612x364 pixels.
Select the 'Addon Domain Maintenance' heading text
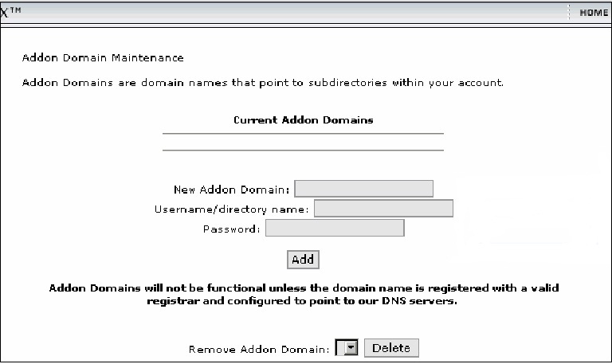[103, 57]
